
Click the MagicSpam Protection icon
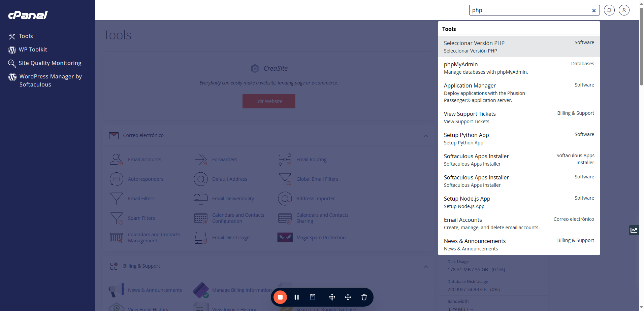tap(285, 238)
